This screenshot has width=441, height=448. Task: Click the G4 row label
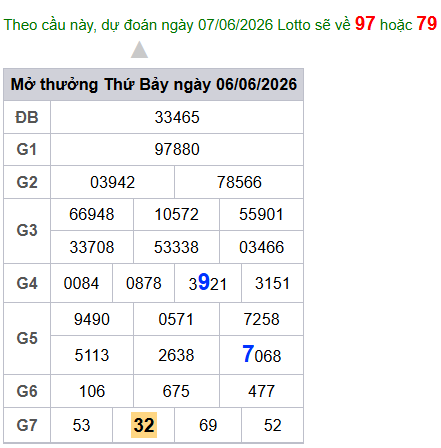pos(27,283)
